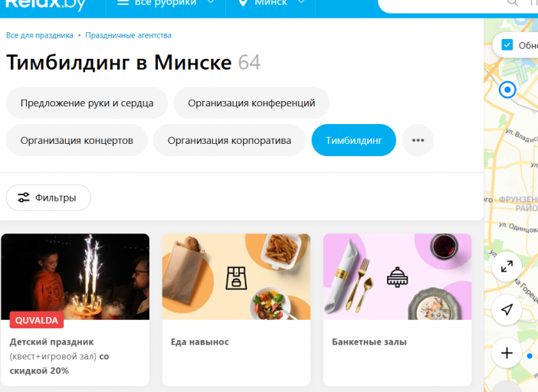Click the search magnifier icon
The height and width of the screenshot is (392, 538).
point(512,3)
